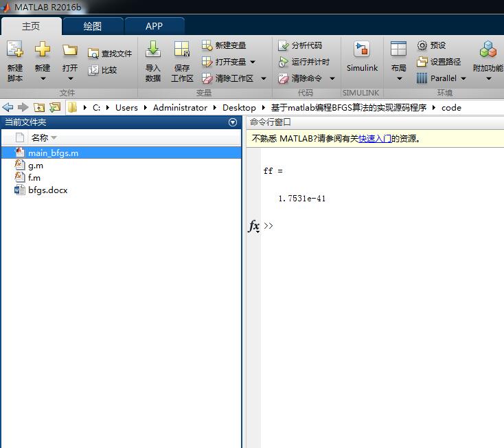Expand the Open (打开) dropdown arrow
The height and width of the screenshot is (448, 504).
point(71,78)
